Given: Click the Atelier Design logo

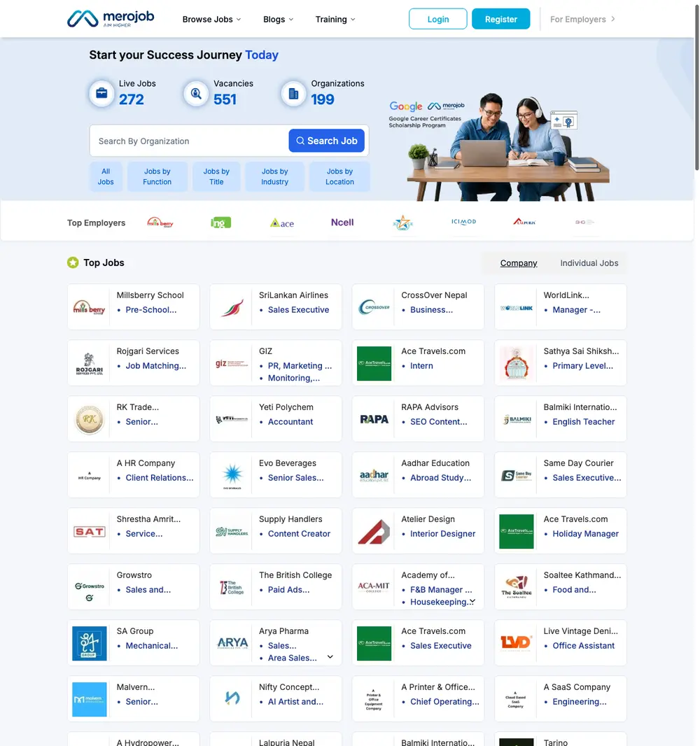Looking at the screenshot, I should [374, 531].
